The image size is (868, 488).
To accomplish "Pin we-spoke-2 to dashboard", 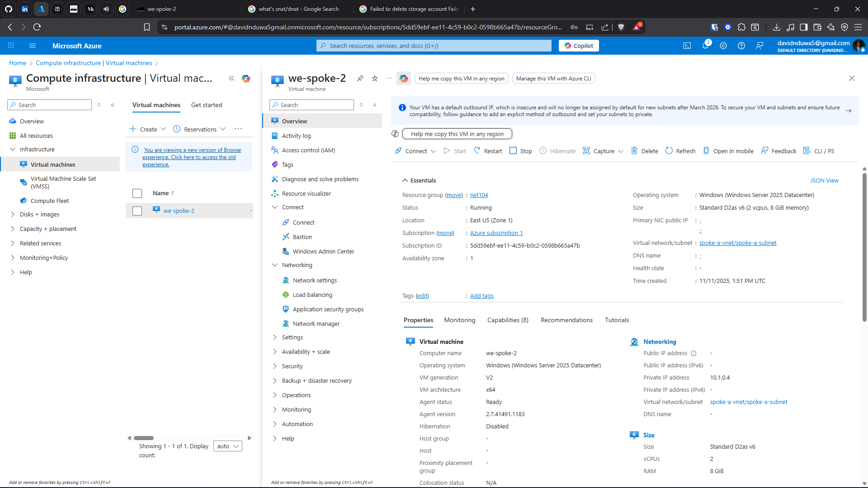I will [x=360, y=78].
